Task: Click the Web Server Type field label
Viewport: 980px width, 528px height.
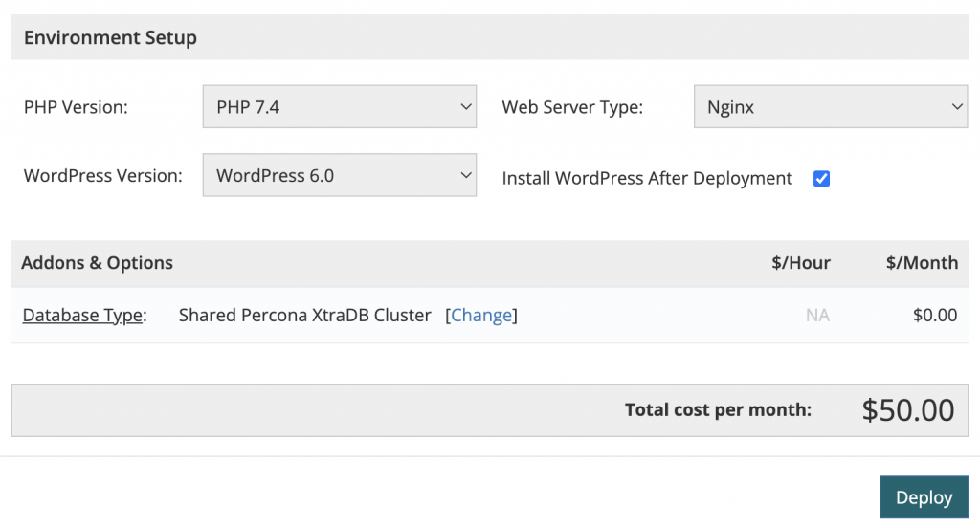Action: point(572,107)
